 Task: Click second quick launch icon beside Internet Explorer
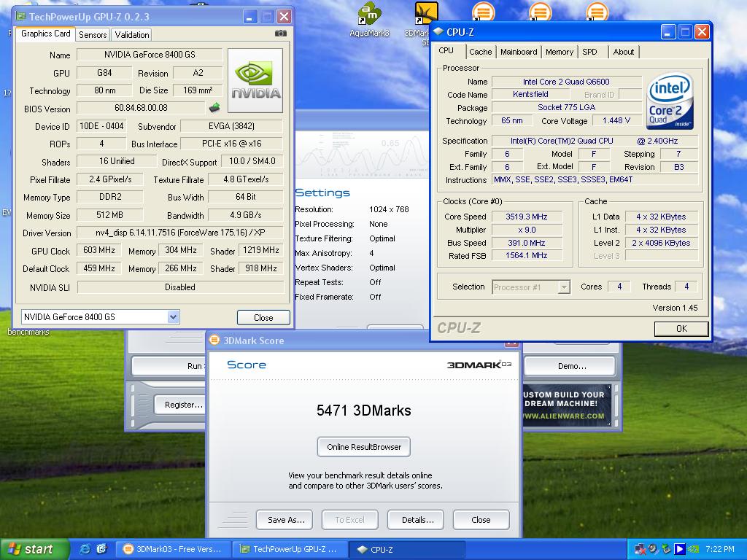click(102, 549)
